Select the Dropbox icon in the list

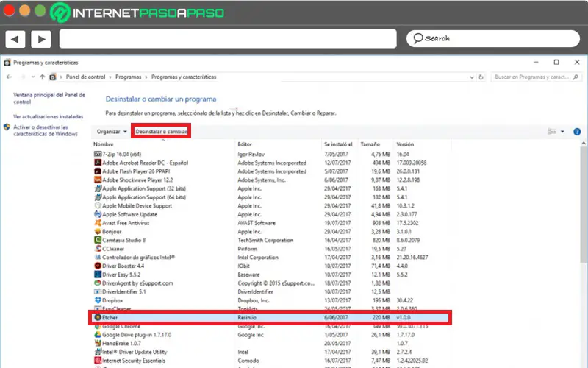point(98,300)
